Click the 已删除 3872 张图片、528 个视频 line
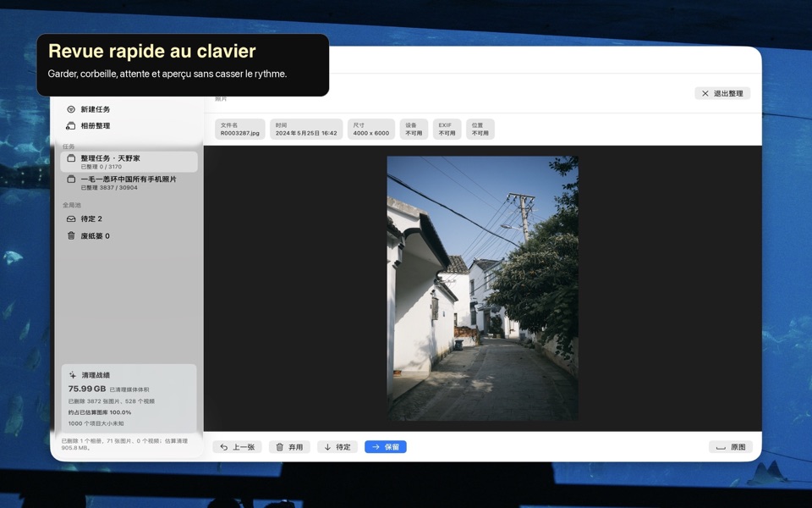This screenshot has width=812, height=508. coord(112,401)
